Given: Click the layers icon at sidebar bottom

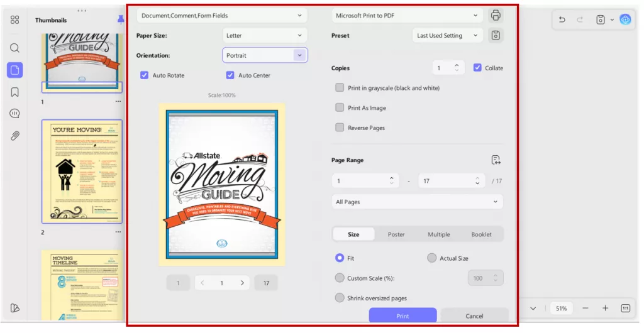Looking at the screenshot, I should click(x=15, y=308).
